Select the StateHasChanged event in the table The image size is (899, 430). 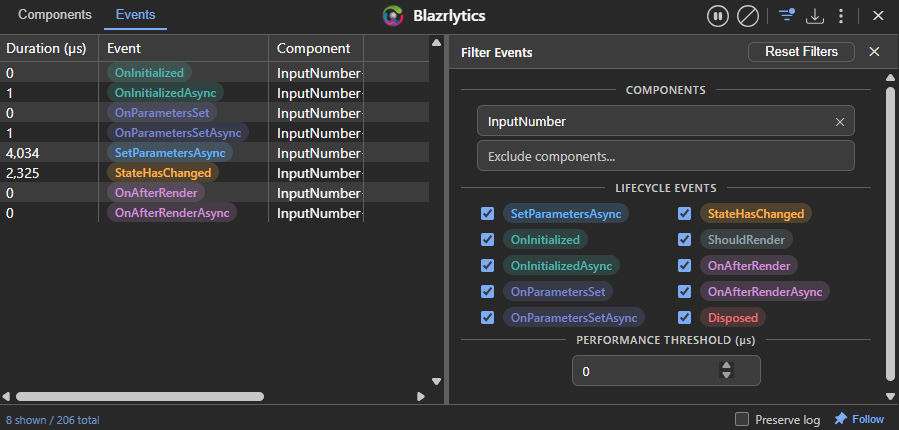tap(163, 173)
